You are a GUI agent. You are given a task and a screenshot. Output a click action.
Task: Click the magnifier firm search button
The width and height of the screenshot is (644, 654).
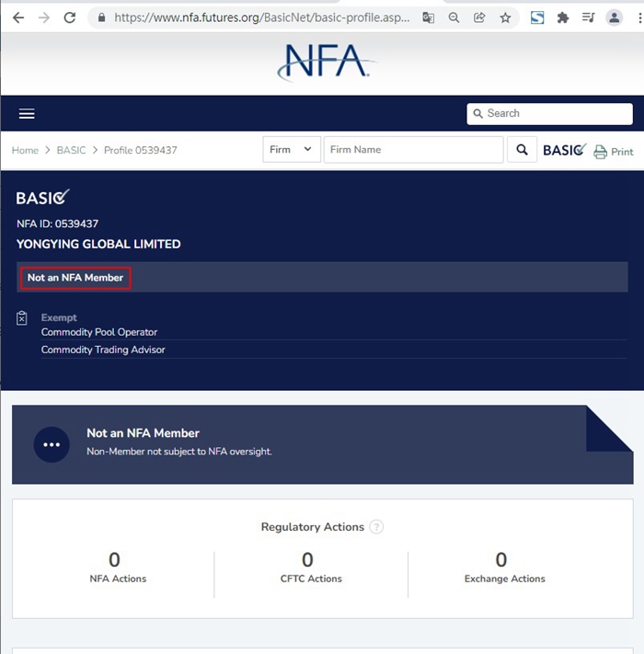click(522, 150)
